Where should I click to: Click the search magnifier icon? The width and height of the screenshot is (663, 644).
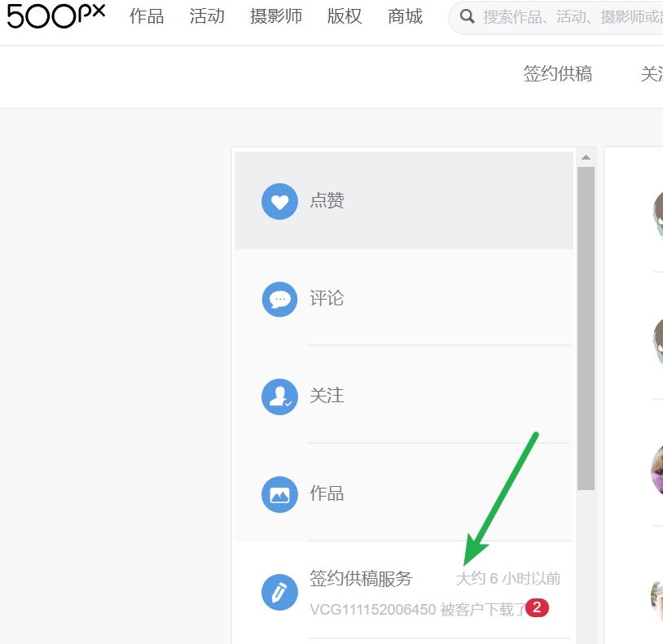pyautogui.click(x=467, y=16)
